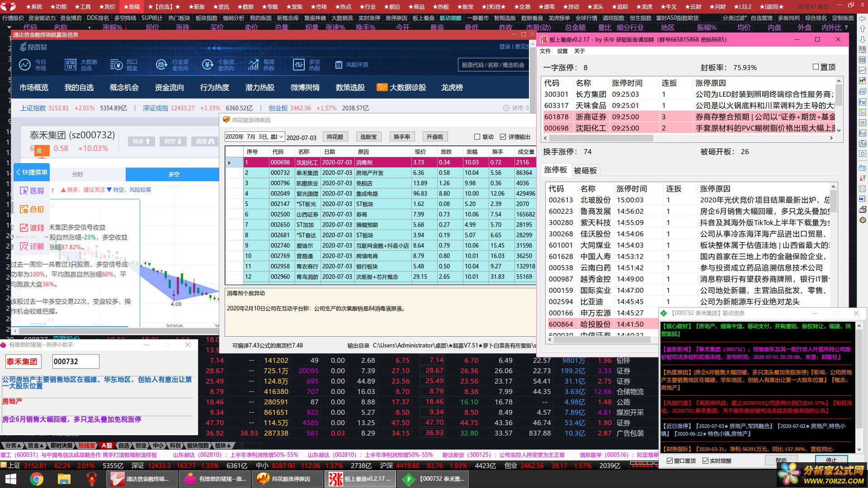This screenshot has height=488, width=868.
Task: Click the 同花顺 button
Action: (335, 137)
